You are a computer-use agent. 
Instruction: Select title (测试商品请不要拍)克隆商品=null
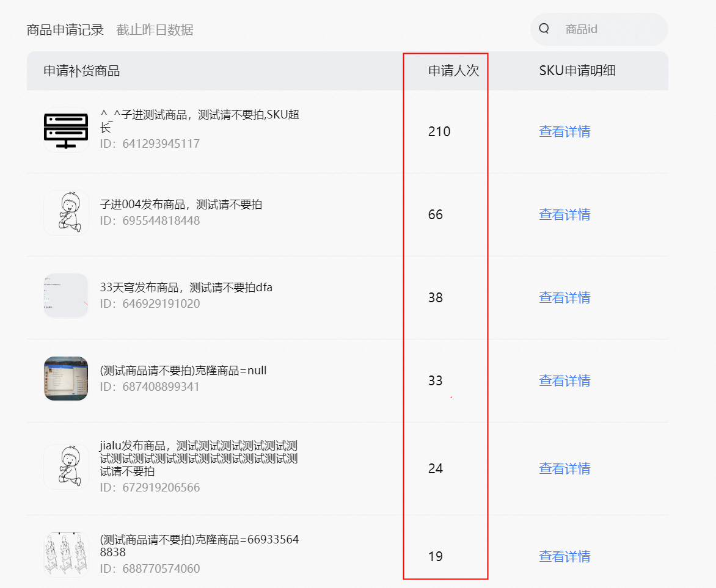click(x=183, y=371)
